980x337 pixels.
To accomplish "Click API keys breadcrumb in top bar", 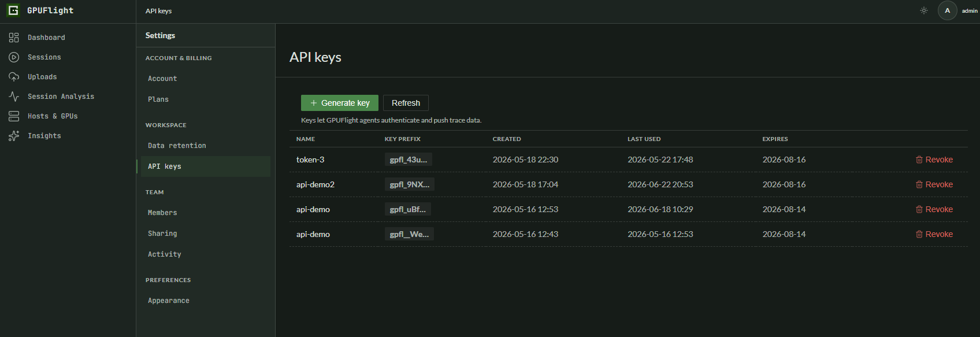I will tap(158, 11).
